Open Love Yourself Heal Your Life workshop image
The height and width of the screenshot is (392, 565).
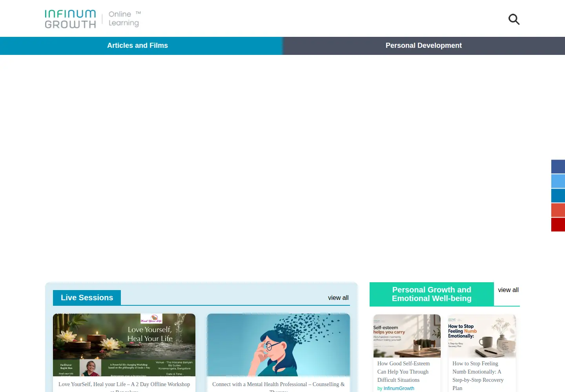[124, 345]
